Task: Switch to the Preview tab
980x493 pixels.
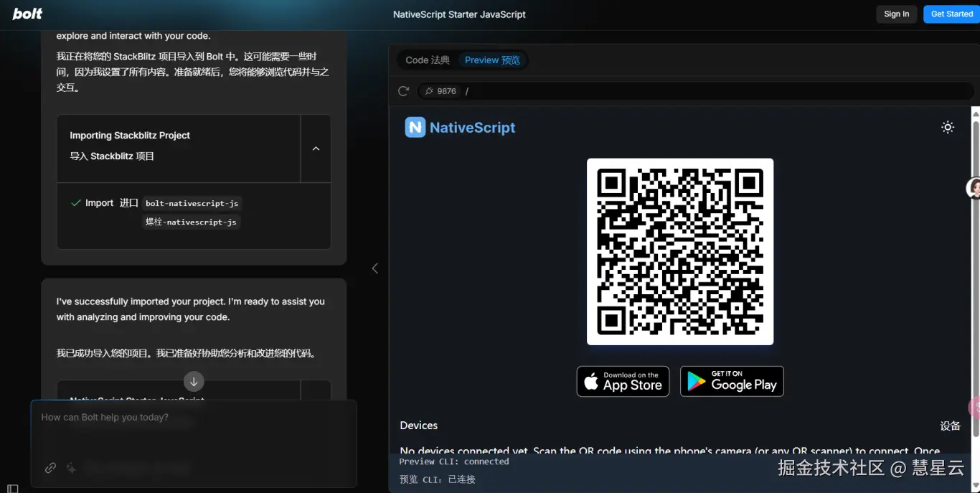Action: click(492, 60)
